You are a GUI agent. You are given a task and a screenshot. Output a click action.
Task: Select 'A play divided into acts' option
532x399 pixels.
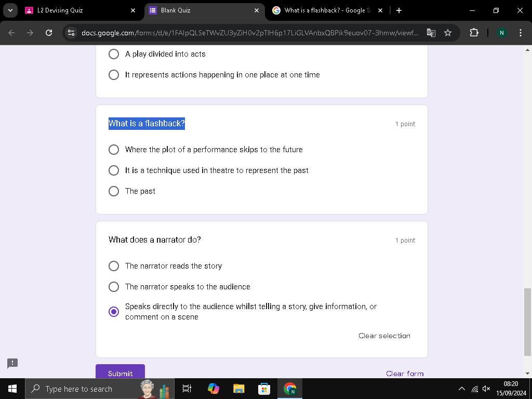[114, 54]
